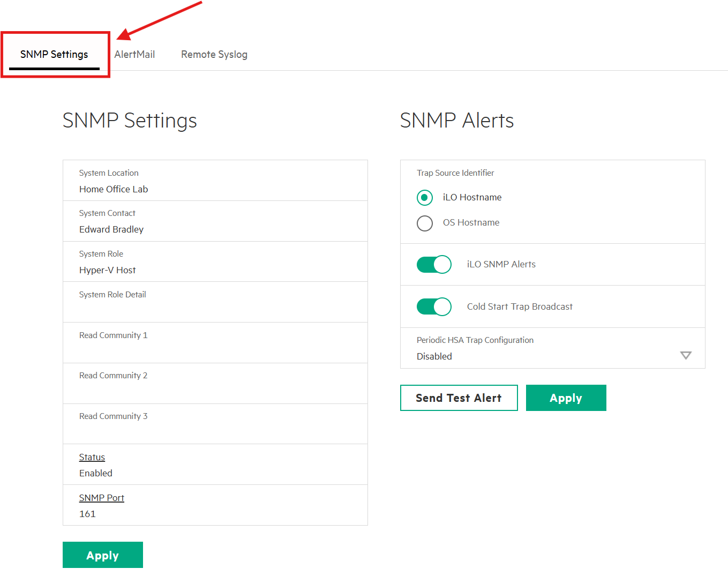Disable Cold Start Trap Broadcast toggle
This screenshot has width=728, height=576.
tap(434, 307)
